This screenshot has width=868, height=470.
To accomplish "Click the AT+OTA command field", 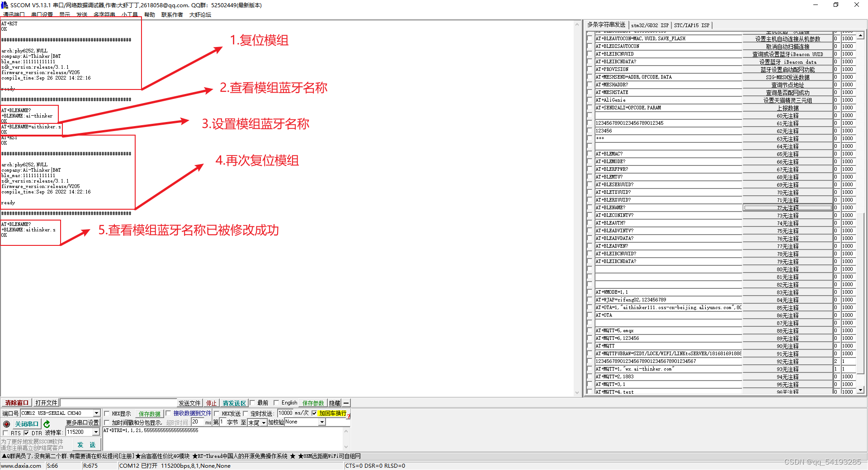I will pyautogui.click(x=668, y=315).
